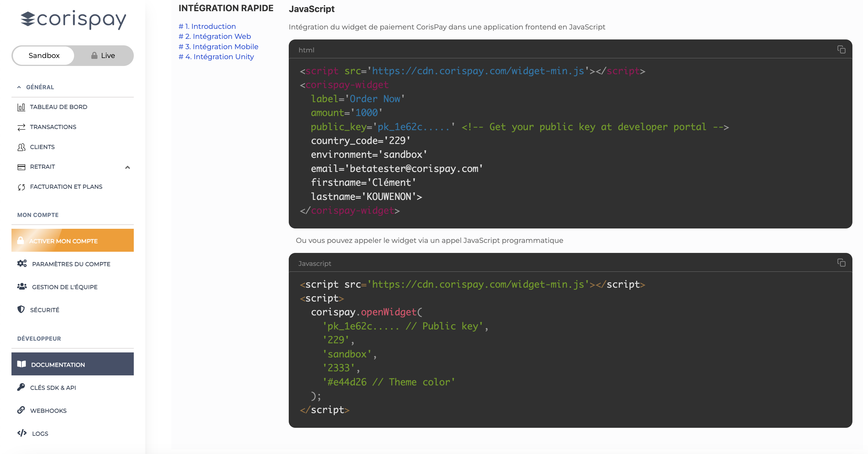Collapse the GÉNÉRAL section chevron
Viewport: 868px width, 454px height.
[19, 87]
